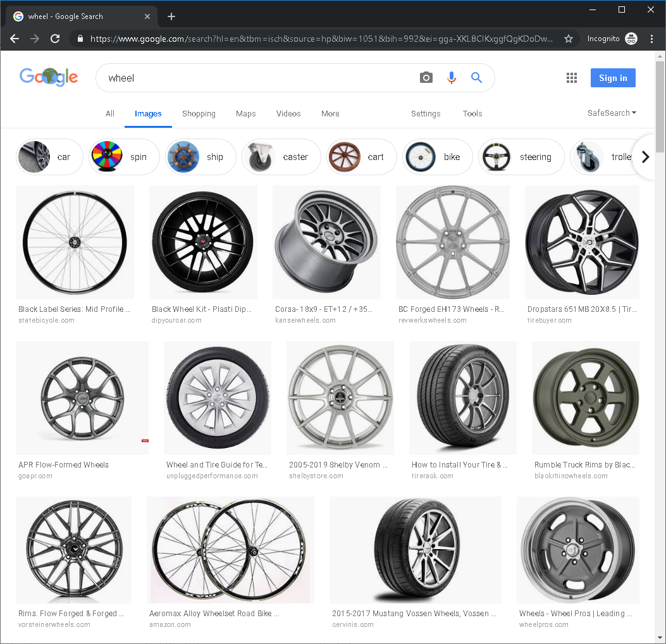Select the 'bike' suggestion chip
Viewport: 666px width, 644px height.
click(437, 156)
